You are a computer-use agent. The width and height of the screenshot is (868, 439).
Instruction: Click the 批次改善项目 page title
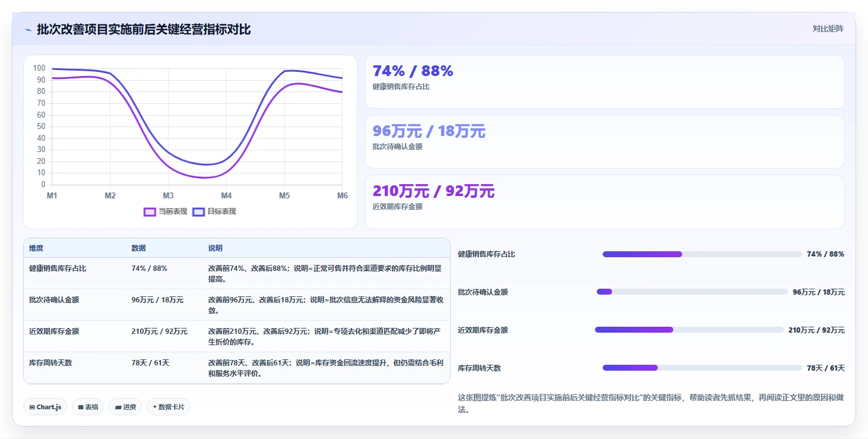click(144, 30)
